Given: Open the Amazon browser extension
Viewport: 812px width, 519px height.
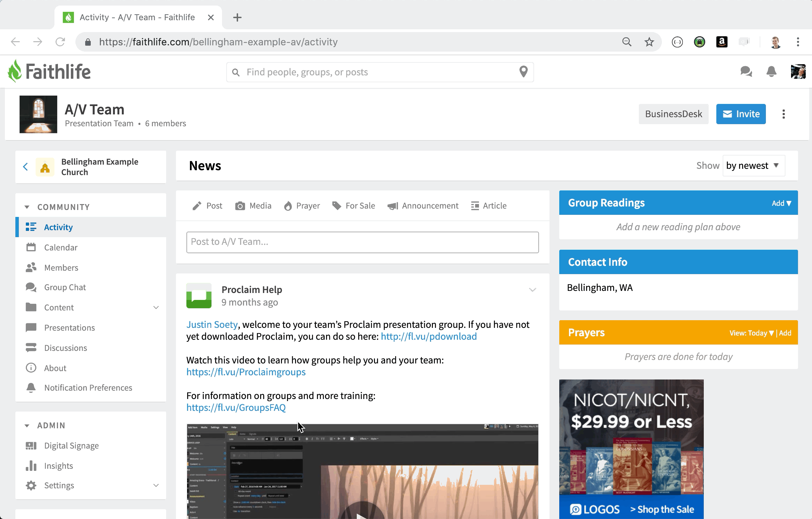Looking at the screenshot, I should click(722, 42).
